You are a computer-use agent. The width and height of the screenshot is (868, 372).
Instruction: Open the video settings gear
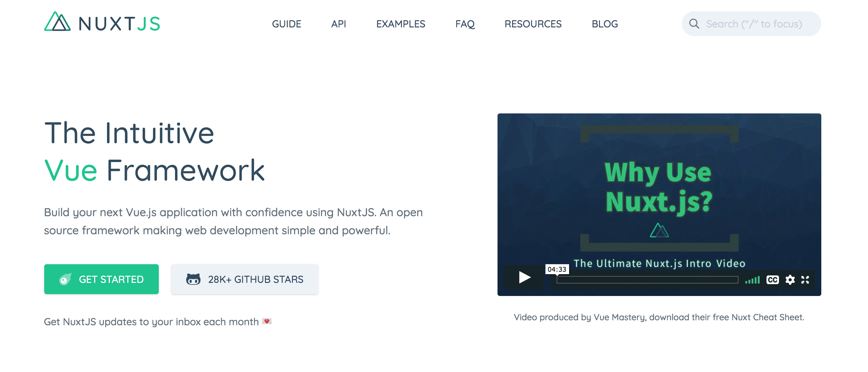790,279
